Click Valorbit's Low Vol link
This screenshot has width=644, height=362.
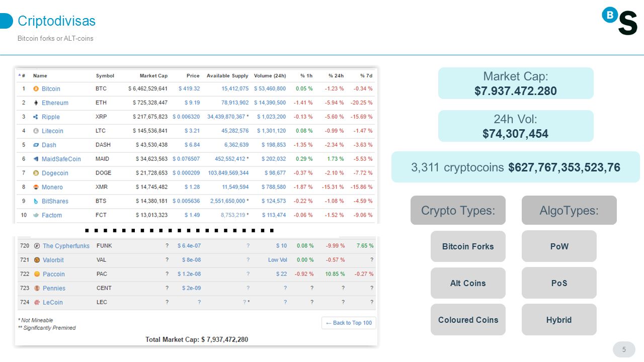[278, 260]
